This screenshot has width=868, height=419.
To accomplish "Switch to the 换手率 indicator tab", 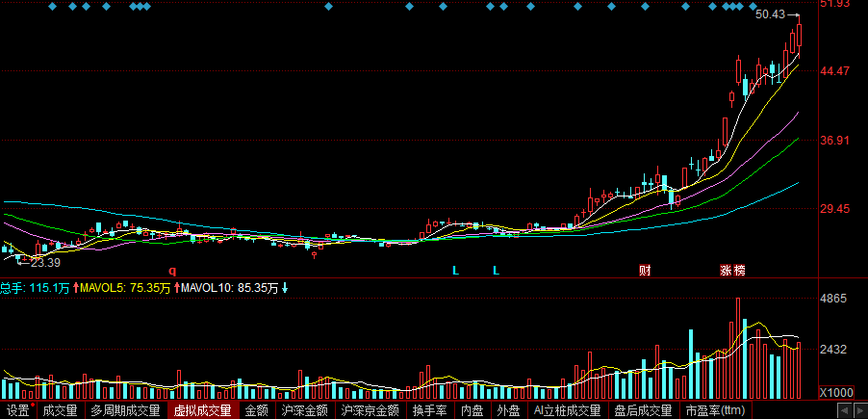I will (x=430, y=410).
